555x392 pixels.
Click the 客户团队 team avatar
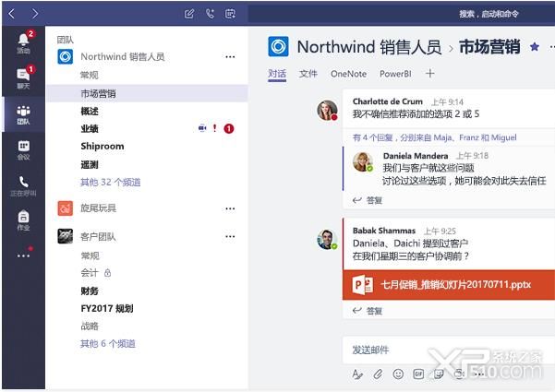66,236
